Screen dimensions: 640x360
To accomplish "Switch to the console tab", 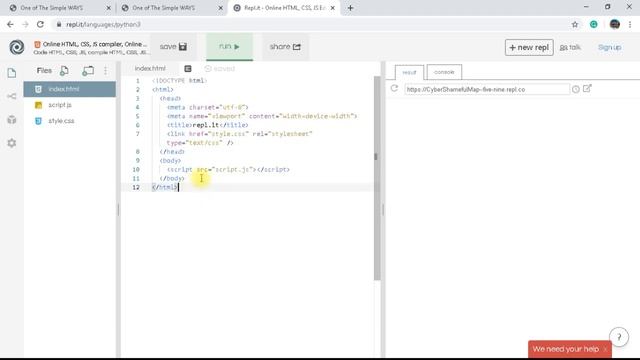I will coord(444,72).
